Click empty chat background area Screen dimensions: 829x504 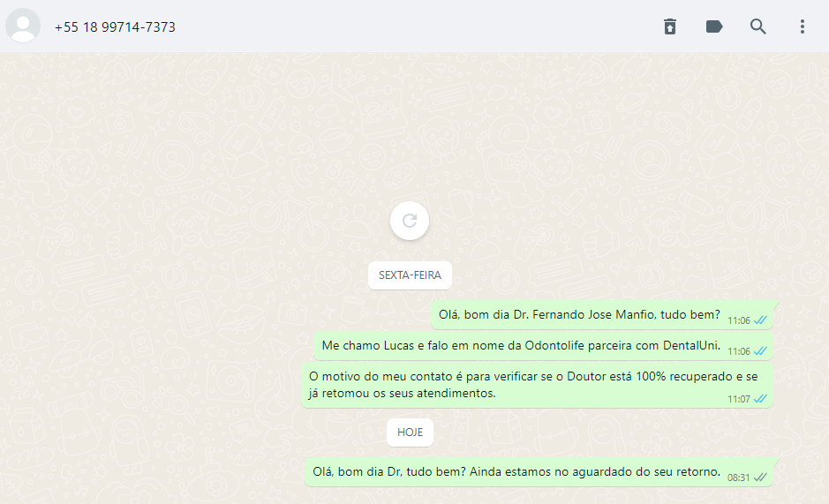(x=159, y=159)
